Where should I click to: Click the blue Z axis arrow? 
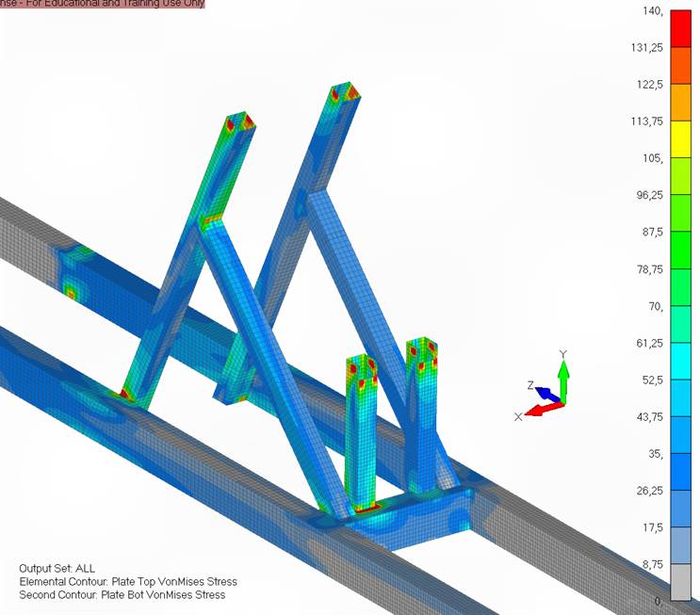click(547, 393)
